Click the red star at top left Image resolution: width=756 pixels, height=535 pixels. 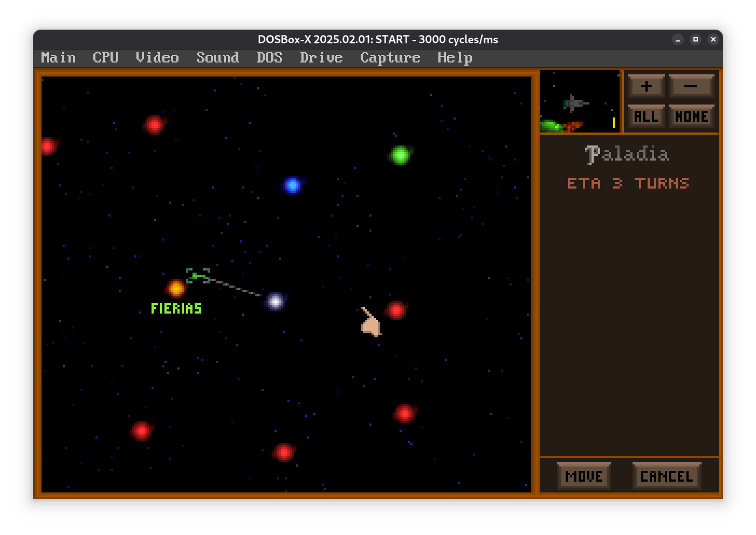pyautogui.click(x=155, y=124)
